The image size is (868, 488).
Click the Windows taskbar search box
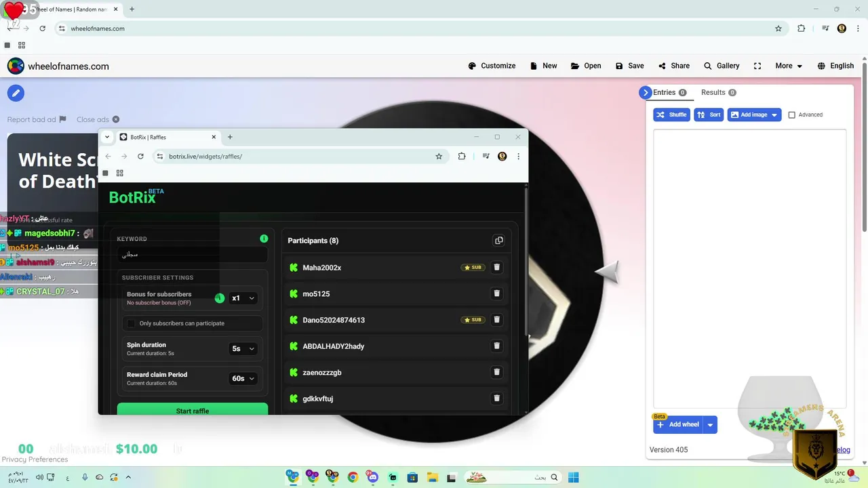click(513, 477)
